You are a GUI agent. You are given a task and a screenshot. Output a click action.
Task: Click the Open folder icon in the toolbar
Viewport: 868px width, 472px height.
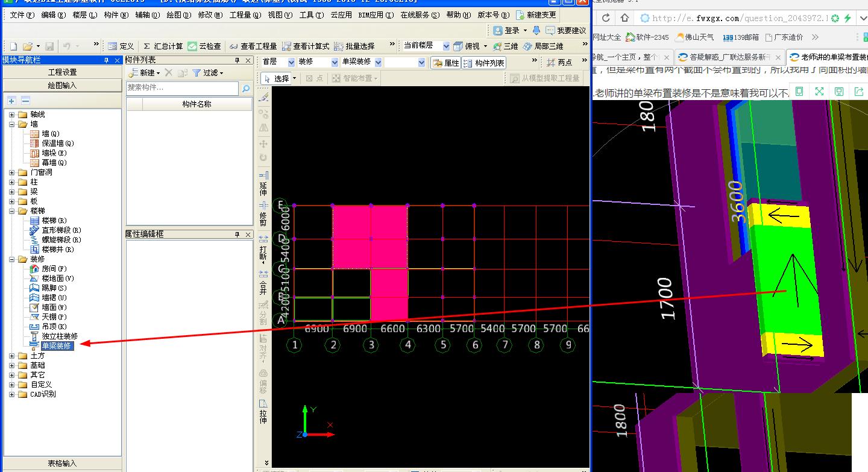pos(27,46)
